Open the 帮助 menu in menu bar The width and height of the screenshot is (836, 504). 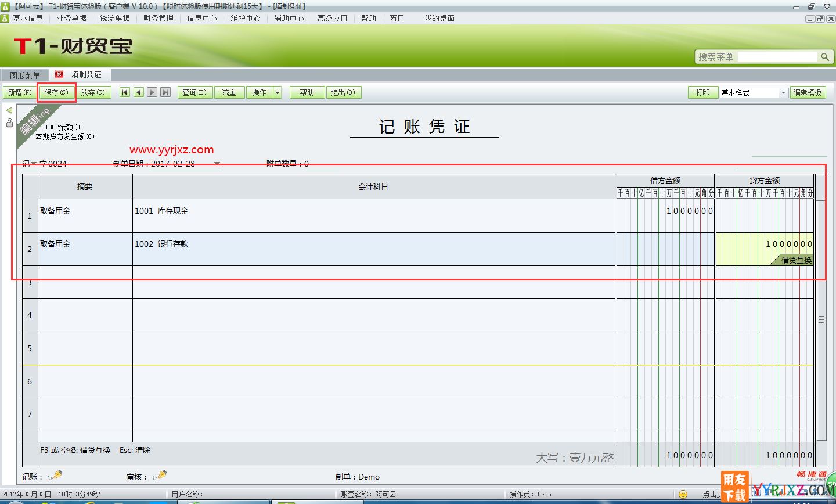tap(369, 18)
